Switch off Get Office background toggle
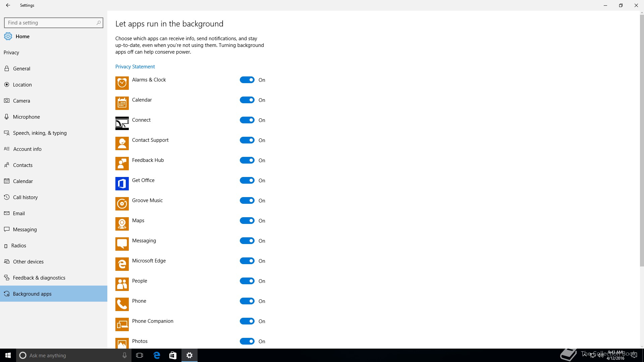Image resolution: width=644 pixels, height=362 pixels. click(x=247, y=180)
